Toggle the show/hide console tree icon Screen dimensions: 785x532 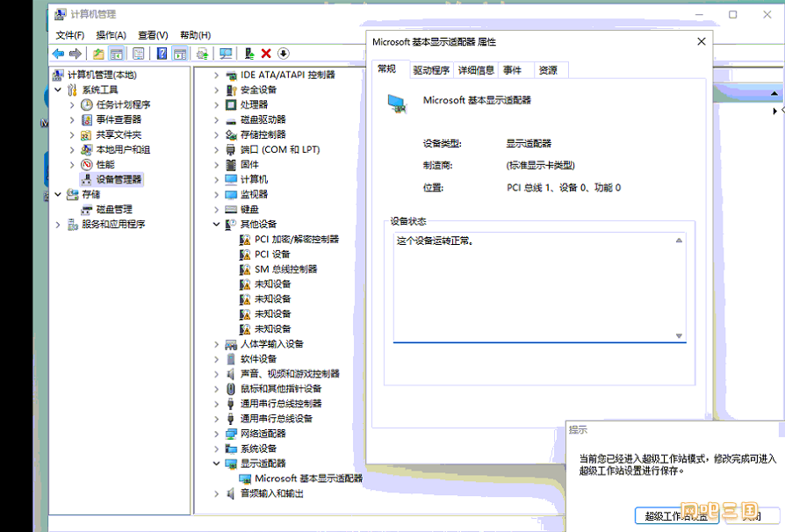116,54
